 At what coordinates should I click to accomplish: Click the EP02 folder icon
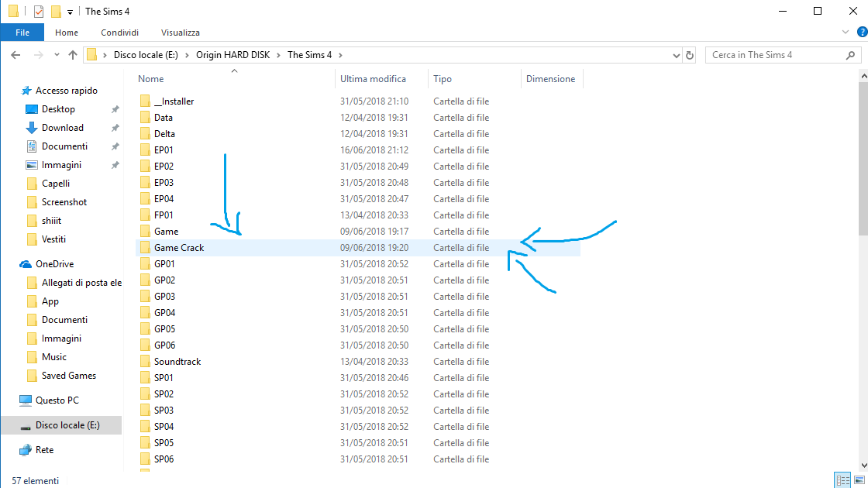(x=145, y=166)
